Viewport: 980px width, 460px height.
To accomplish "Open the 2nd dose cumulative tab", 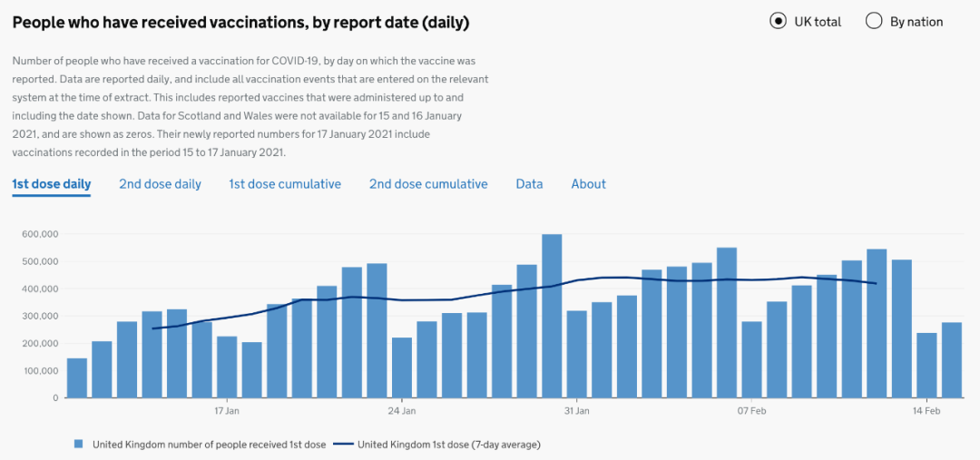I will [428, 184].
